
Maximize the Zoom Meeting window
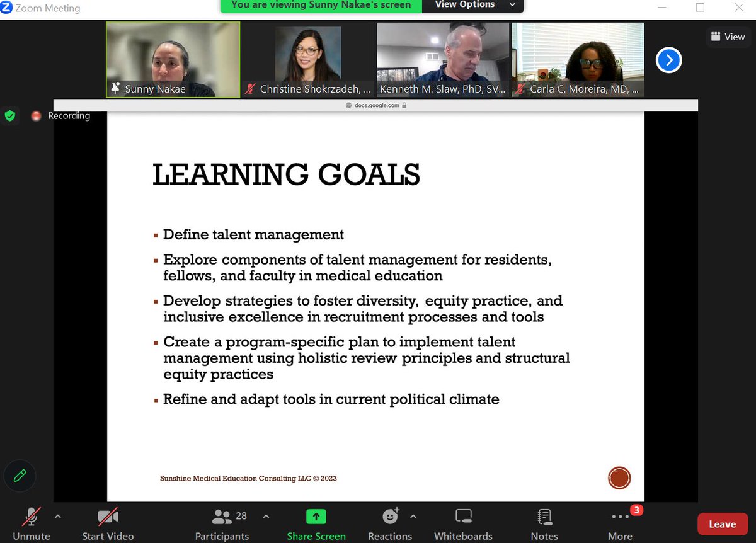(700, 8)
